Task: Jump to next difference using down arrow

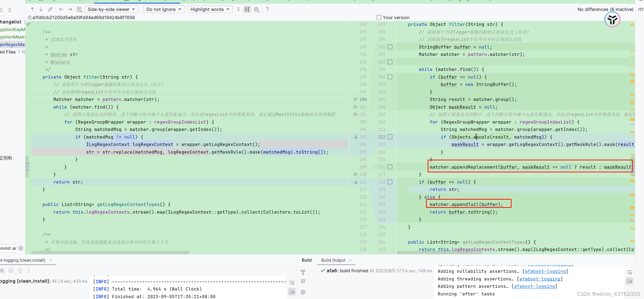Action: click(x=41, y=9)
